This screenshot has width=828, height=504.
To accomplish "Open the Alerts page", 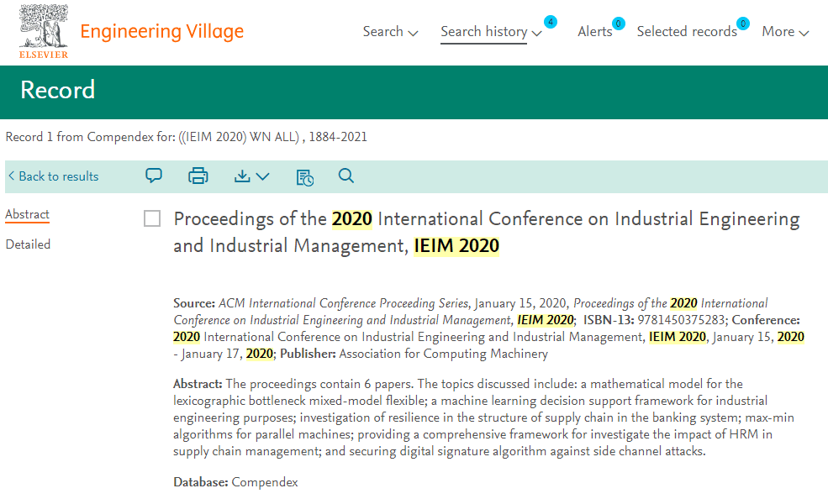I will (594, 32).
